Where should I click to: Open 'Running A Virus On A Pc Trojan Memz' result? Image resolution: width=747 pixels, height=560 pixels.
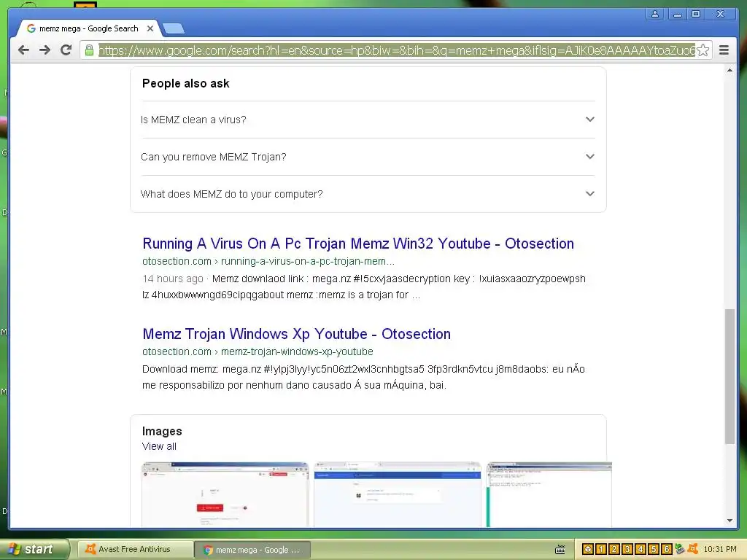358,244
